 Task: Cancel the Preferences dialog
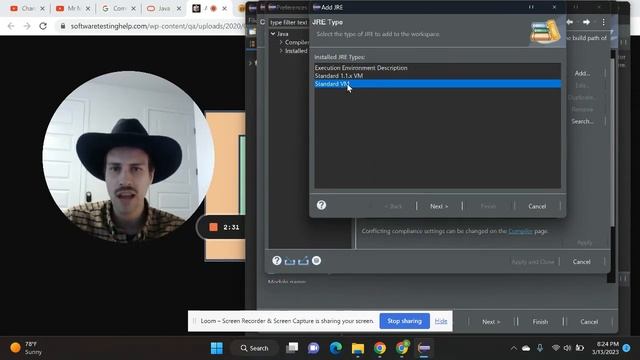point(581,262)
